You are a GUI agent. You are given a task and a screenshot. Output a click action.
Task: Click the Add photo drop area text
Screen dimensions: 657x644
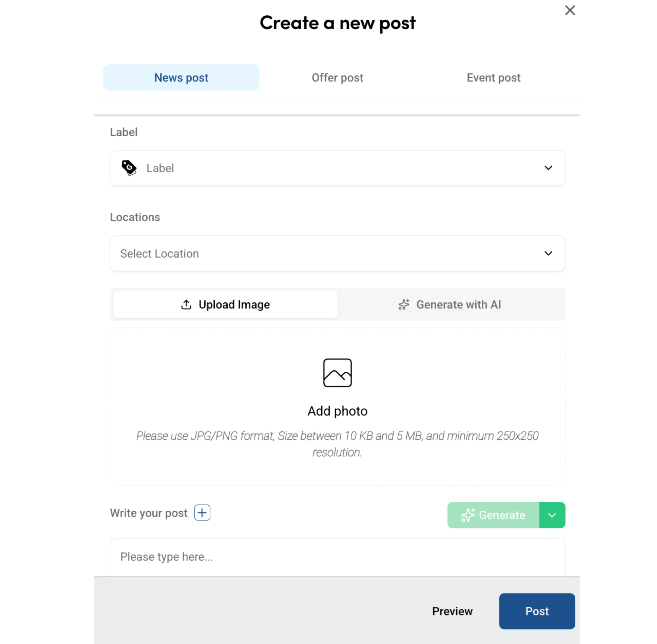coord(337,411)
